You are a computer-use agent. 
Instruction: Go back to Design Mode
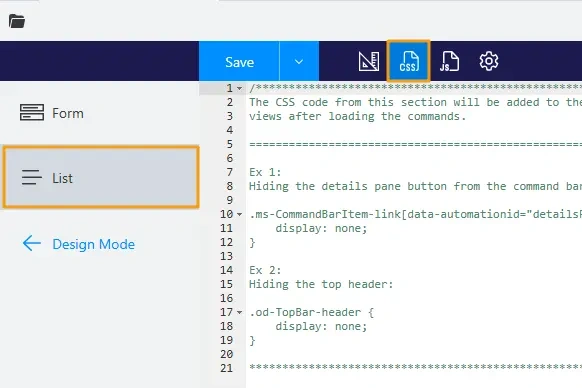point(79,244)
